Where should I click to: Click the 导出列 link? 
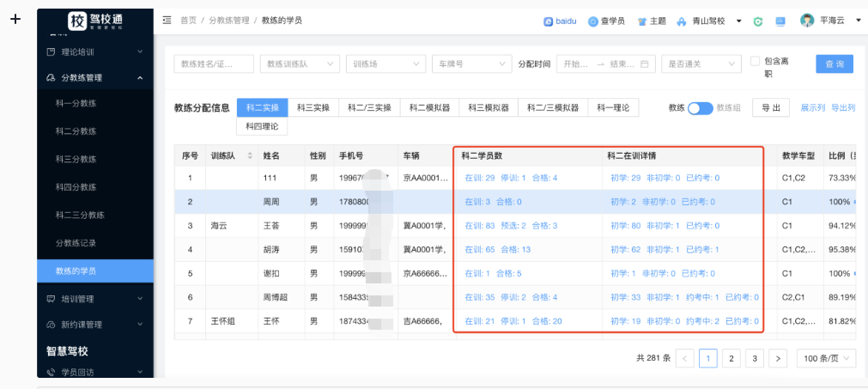(x=843, y=108)
